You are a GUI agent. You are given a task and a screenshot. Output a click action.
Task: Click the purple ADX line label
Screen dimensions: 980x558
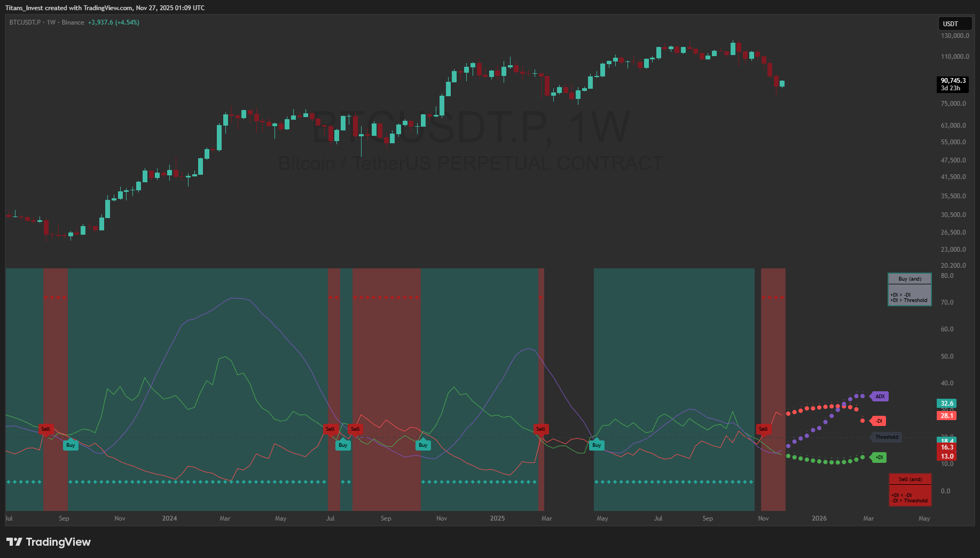[879, 397]
